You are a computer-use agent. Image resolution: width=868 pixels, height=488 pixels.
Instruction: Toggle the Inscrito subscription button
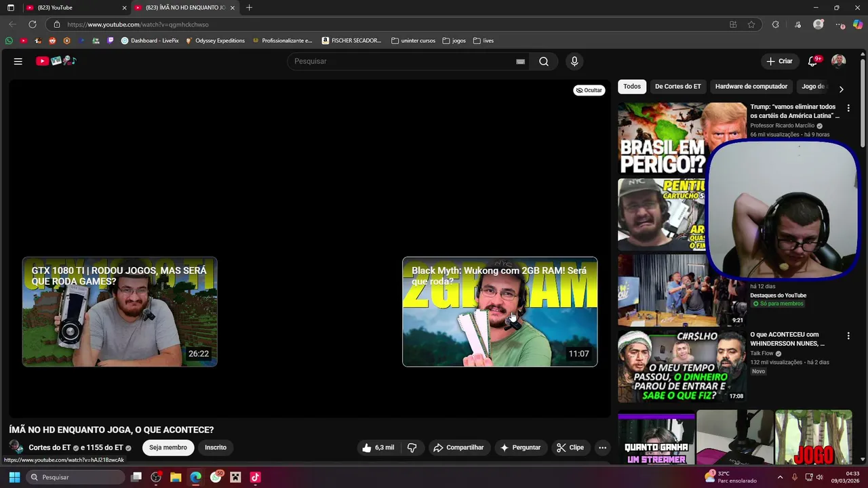(x=216, y=447)
